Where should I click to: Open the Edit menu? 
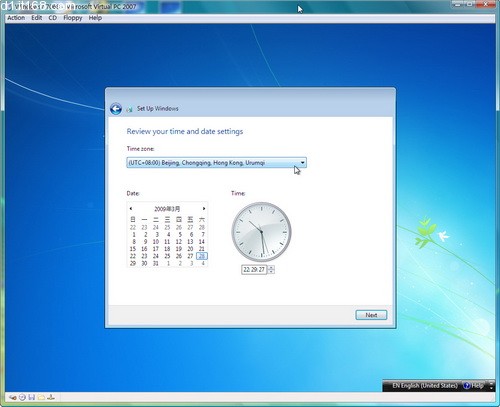[37, 18]
